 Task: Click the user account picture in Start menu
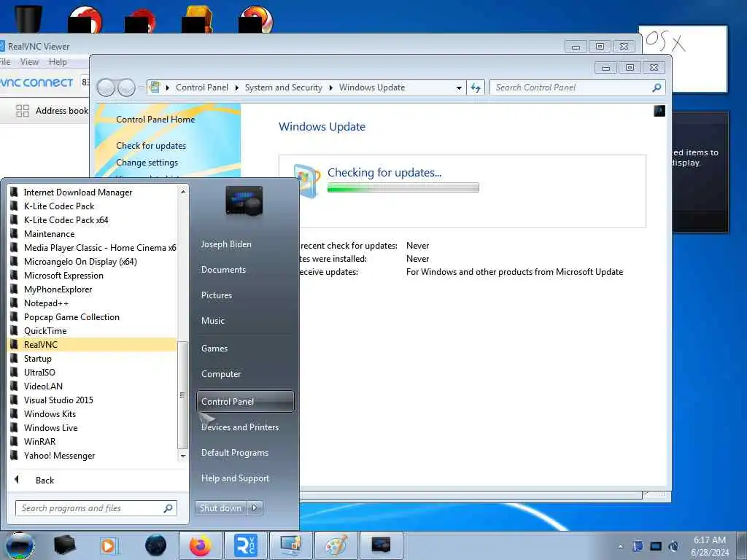244,201
